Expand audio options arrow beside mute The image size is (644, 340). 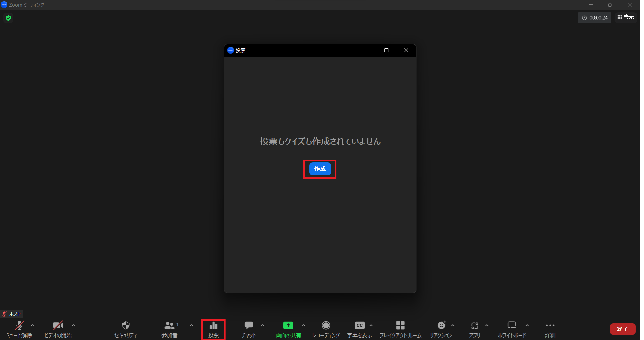point(32,325)
